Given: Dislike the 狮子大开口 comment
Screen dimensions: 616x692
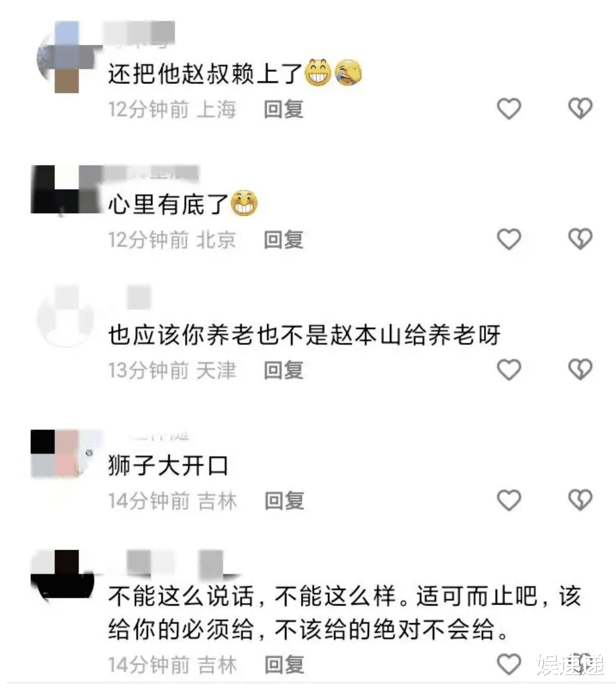Looking at the screenshot, I should click(x=580, y=500).
